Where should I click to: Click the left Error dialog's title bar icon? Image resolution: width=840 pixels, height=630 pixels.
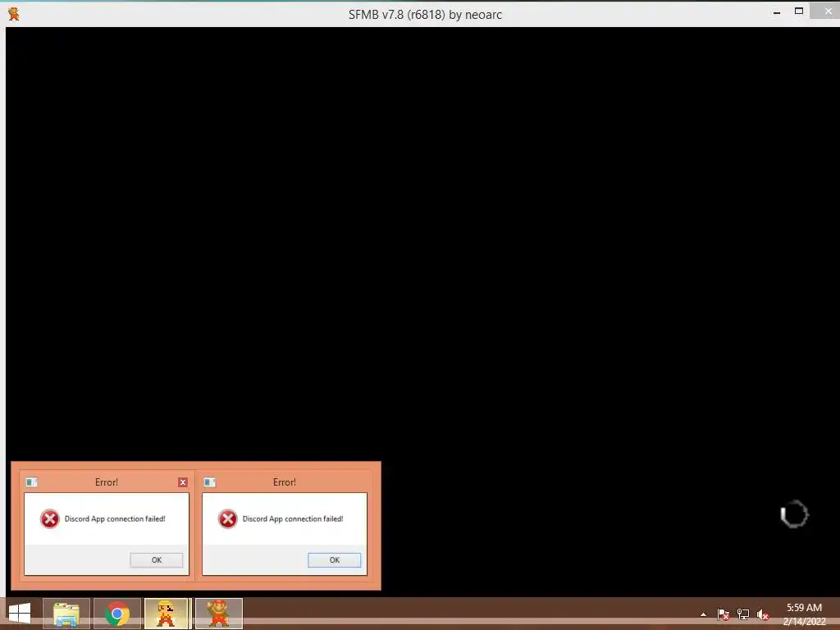pyautogui.click(x=32, y=482)
